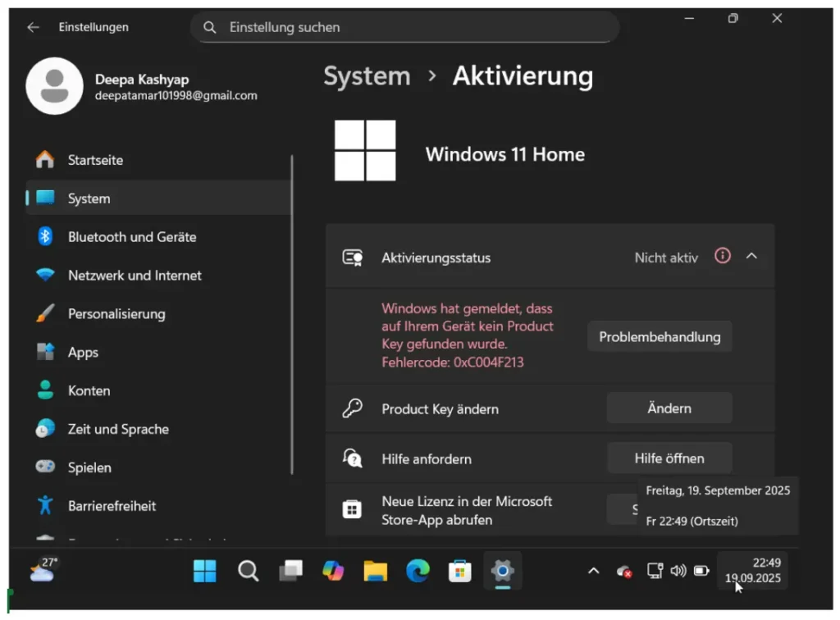Viewport: 840px width, 620px height.
Task: Click the Hilfe anfordern help icon
Action: pyautogui.click(x=352, y=458)
